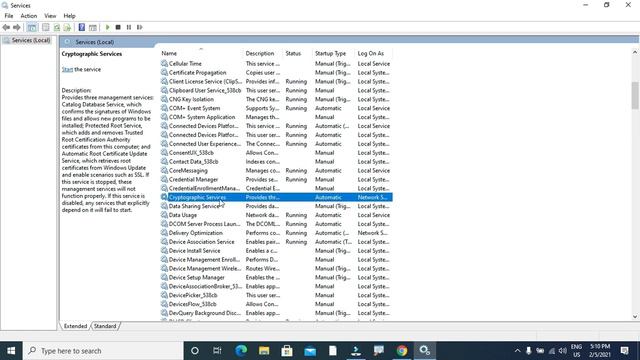Screen dimensions: 640x360
Task: Show hidden tray icons chevron
Action: (518, 351)
